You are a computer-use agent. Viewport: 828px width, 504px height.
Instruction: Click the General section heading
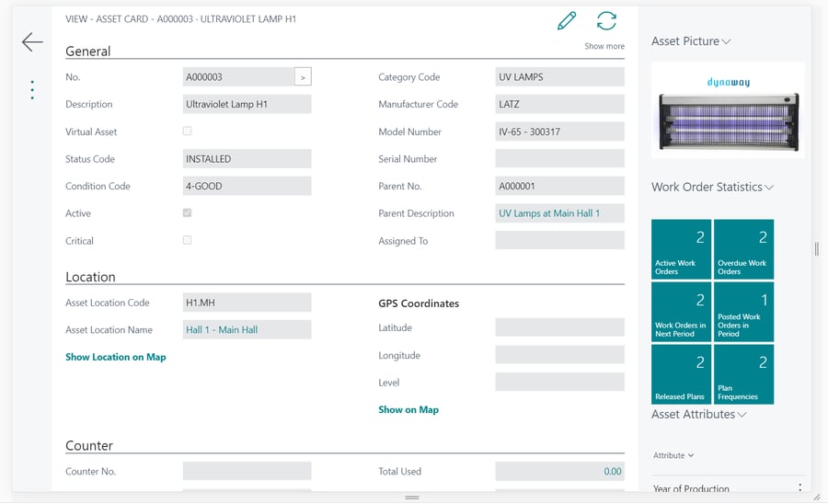[x=87, y=52]
